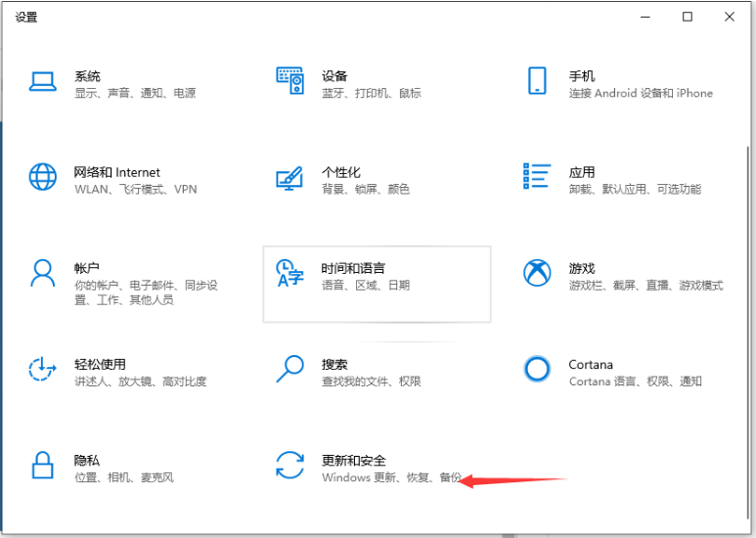The image size is (756, 538).
Task: Click the Gaming Xbox icon
Action: point(537,273)
